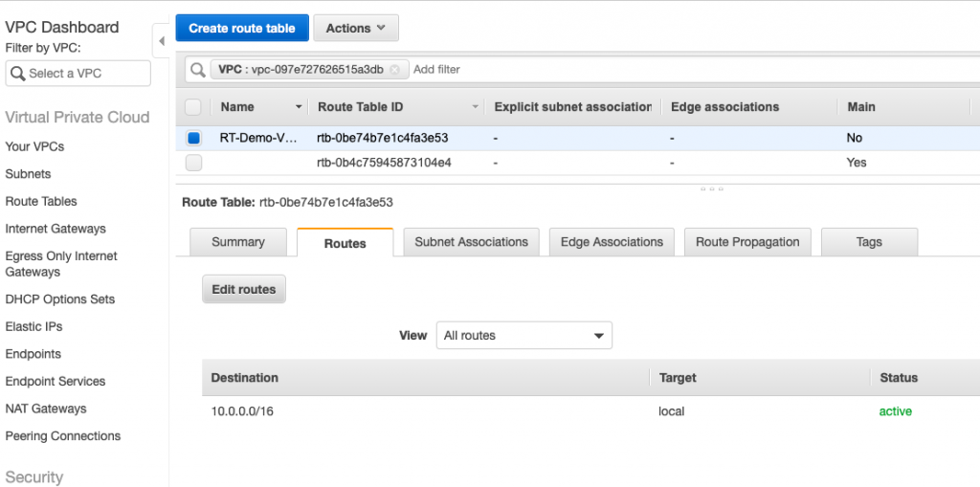Remove the VPC filter chip with its x icon

tap(394, 70)
